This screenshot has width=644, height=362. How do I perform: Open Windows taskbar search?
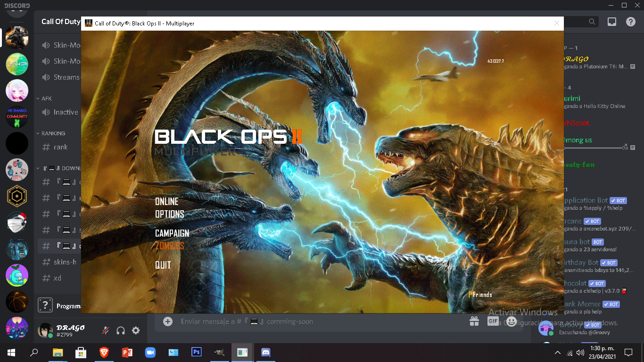[x=34, y=352]
